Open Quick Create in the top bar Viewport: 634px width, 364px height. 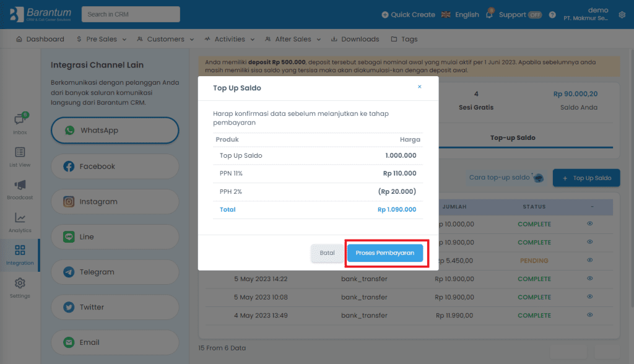pyautogui.click(x=408, y=14)
